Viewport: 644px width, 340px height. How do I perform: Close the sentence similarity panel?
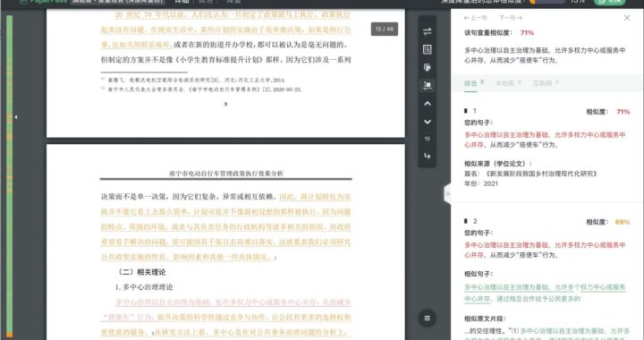(x=627, y=18)
